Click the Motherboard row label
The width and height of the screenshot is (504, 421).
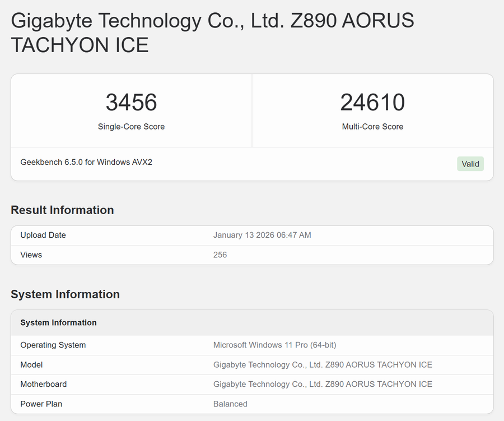pyautogui.click(x=43, y=384)
